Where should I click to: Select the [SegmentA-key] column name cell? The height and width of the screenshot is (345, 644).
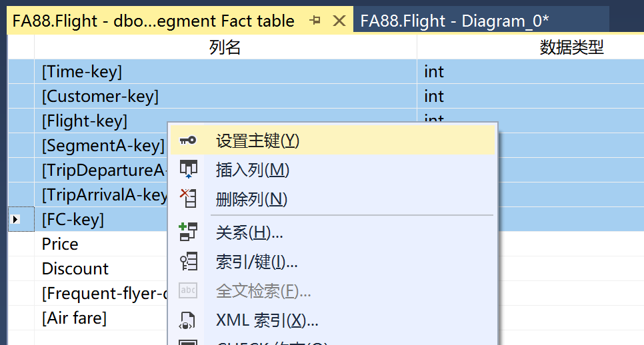pyautogui.click(x=101, y=146)
